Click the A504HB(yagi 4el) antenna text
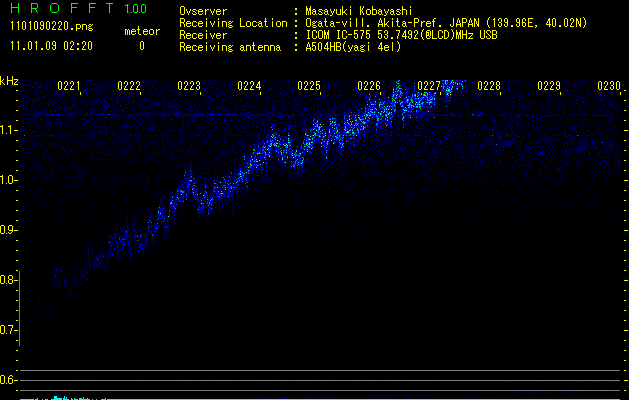The image size is (629, 400). 353,47
